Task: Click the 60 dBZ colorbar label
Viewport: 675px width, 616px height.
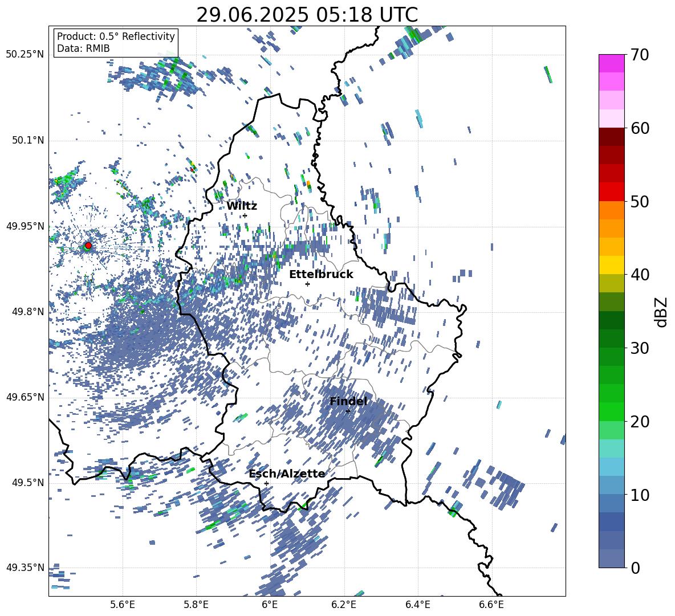Action: [x=639, y=128]
